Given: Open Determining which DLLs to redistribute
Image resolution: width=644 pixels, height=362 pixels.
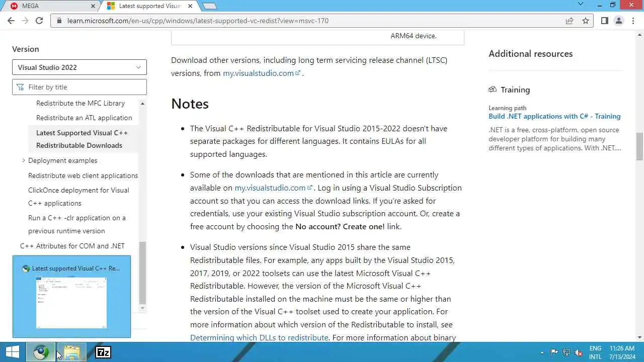Looking at the screenshot, I should [259, 337].
